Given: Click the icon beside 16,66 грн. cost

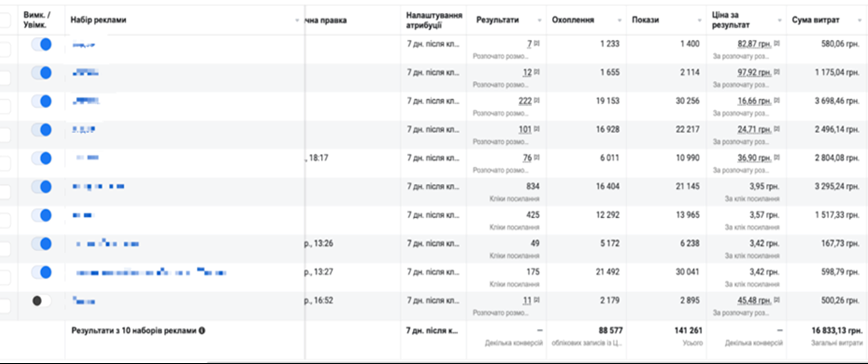Looking at the screenshot, I should pos(777,101).
